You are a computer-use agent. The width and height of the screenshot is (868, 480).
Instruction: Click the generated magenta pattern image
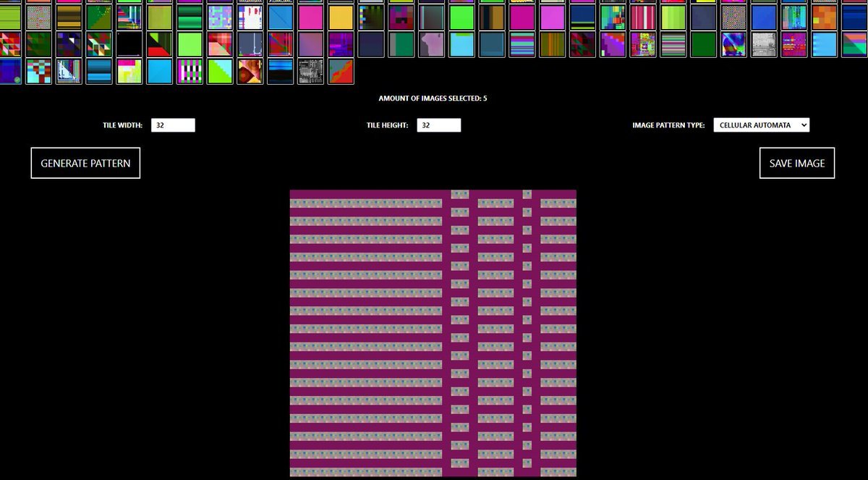pos(433,333)
